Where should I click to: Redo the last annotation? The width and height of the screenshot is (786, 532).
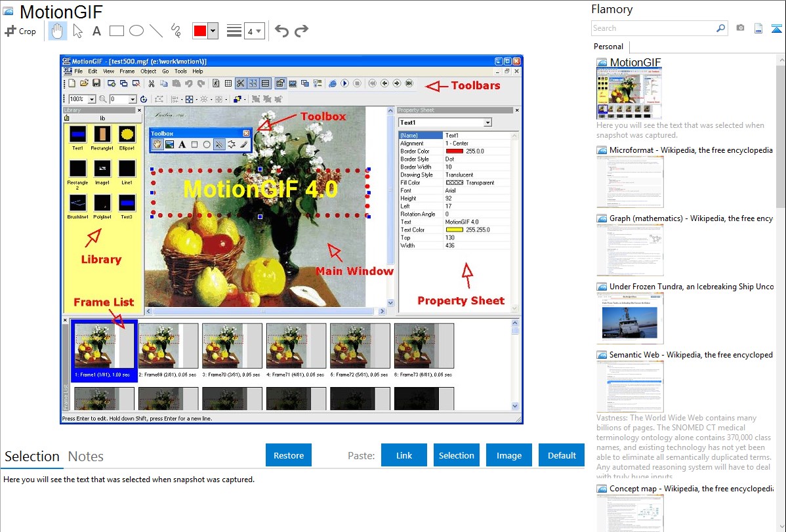301,31
